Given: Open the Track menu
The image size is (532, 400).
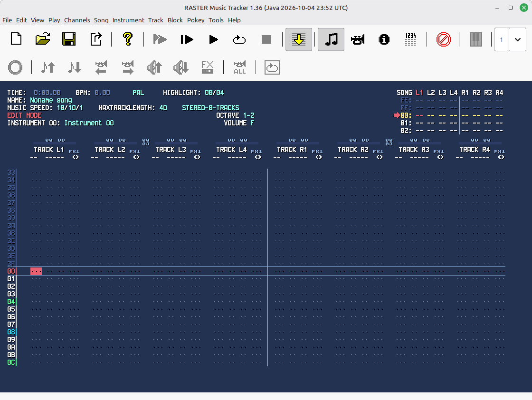Looking at the screenshot, I should [156, 20].
